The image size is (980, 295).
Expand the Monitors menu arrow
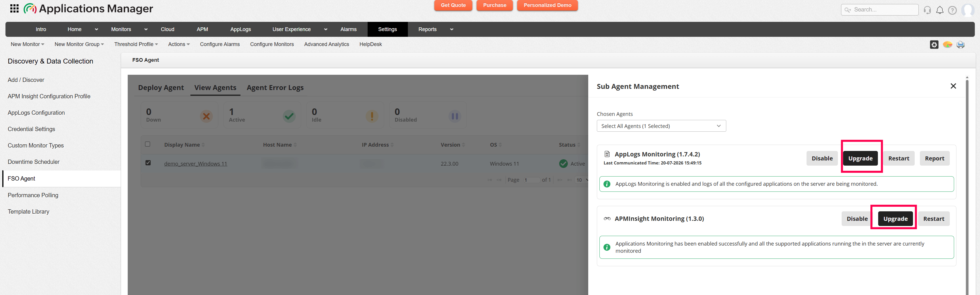click(146, 29)
